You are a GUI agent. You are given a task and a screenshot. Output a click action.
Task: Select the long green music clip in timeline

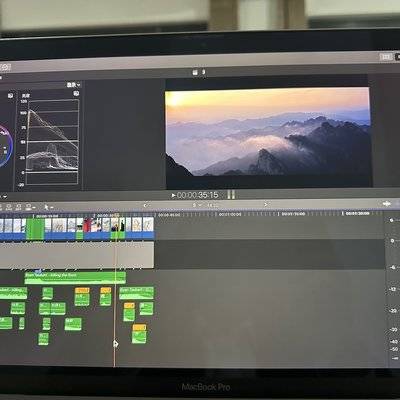pos(75,278)
